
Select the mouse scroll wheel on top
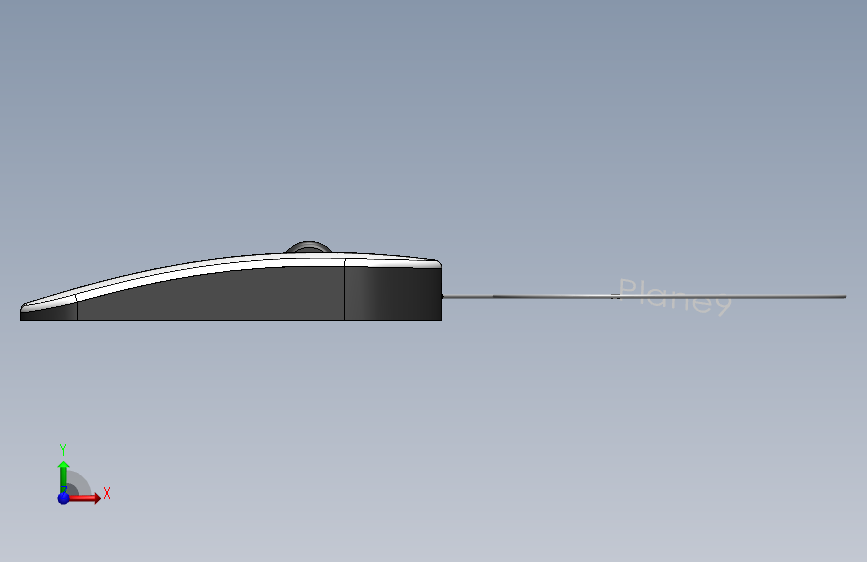tap(309, 247)
